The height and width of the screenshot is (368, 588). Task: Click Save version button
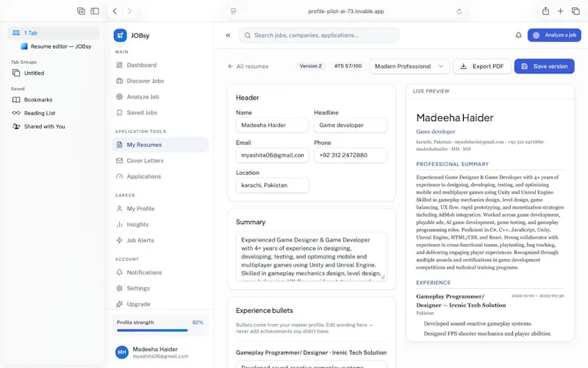coord(544,66)
